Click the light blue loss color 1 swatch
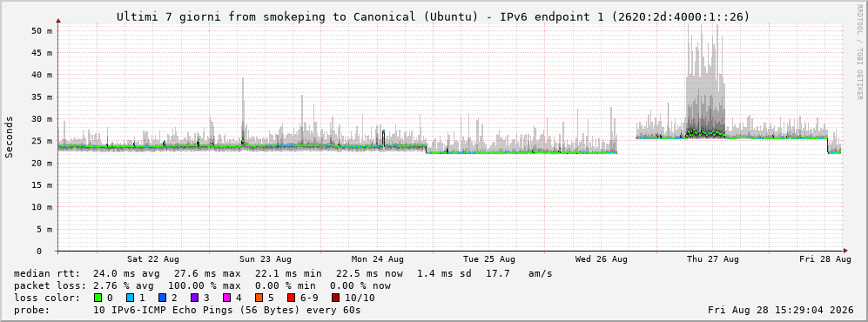This screenshot has width=868, height=322. [130, 298]
